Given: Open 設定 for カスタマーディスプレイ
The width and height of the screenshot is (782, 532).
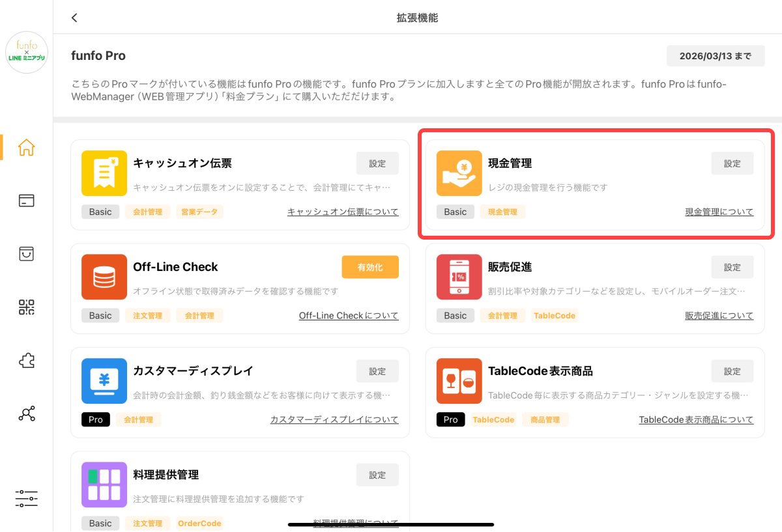Looking at the screenshot, I should click(x=377, y=371).
